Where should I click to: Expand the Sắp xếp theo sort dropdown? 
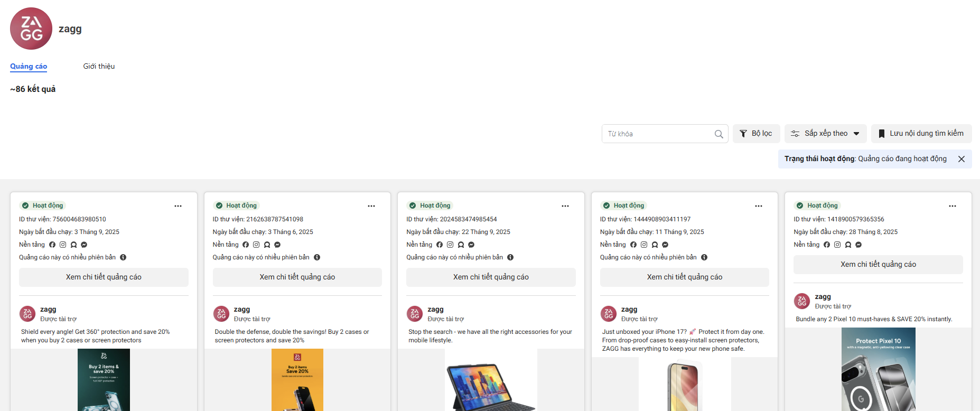[825, 134]
